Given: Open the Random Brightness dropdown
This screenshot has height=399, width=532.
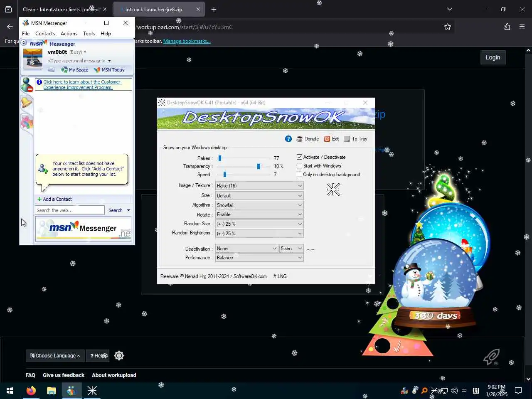Looking at the screenshot, I should click(x=259, y=233).
